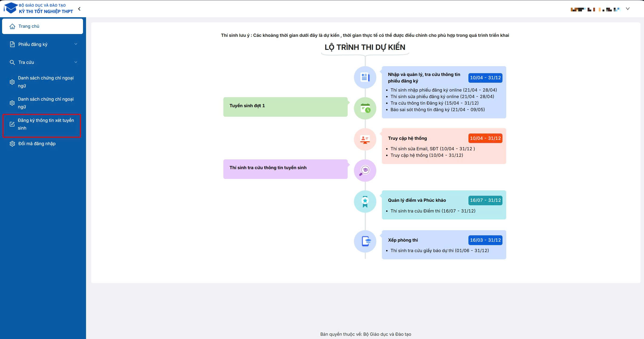This screenshot has width=644, height=339.
Task: Click the green calendar clock timeline icon
Action: pyautogui.click(x=365, y=108)
